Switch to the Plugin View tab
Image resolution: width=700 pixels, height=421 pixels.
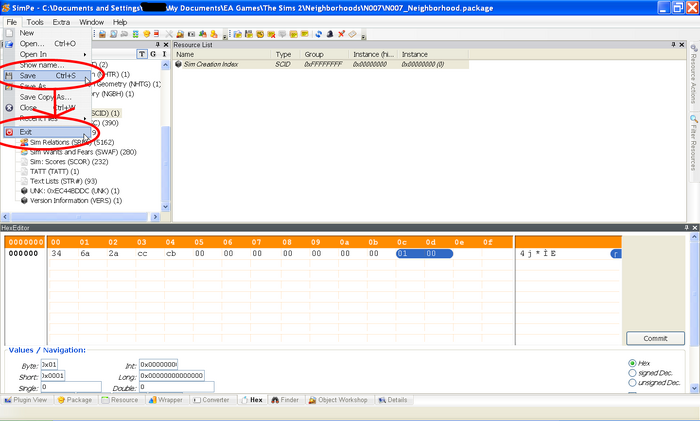coord(26,400)
